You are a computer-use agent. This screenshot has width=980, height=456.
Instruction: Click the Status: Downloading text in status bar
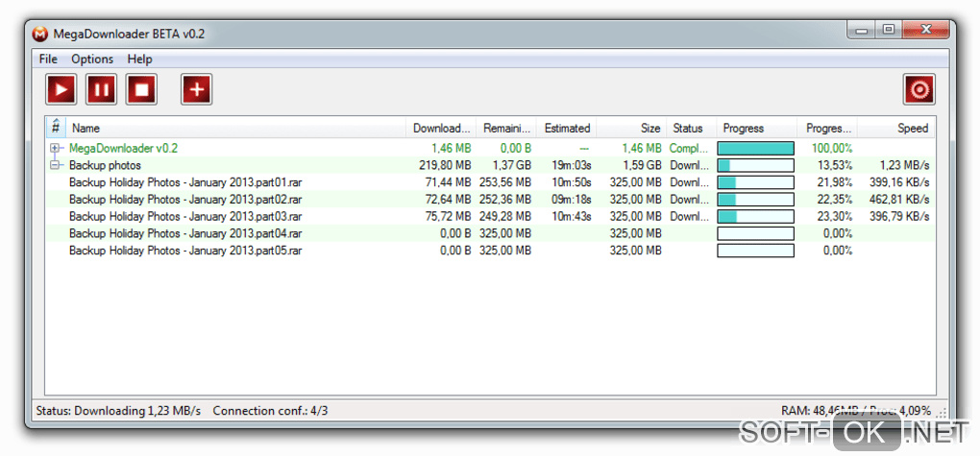[119, 411]
